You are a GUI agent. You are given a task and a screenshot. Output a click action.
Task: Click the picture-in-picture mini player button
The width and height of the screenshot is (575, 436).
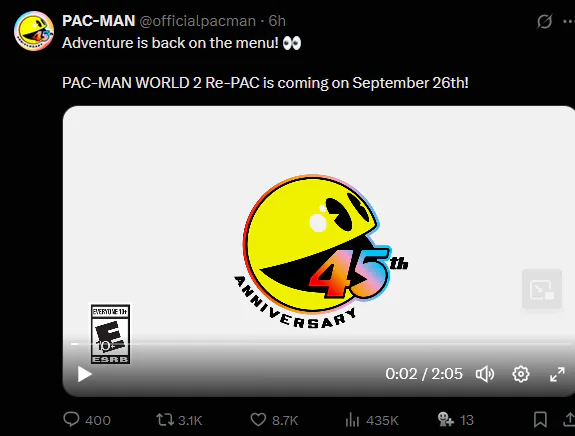click(542, 289)
